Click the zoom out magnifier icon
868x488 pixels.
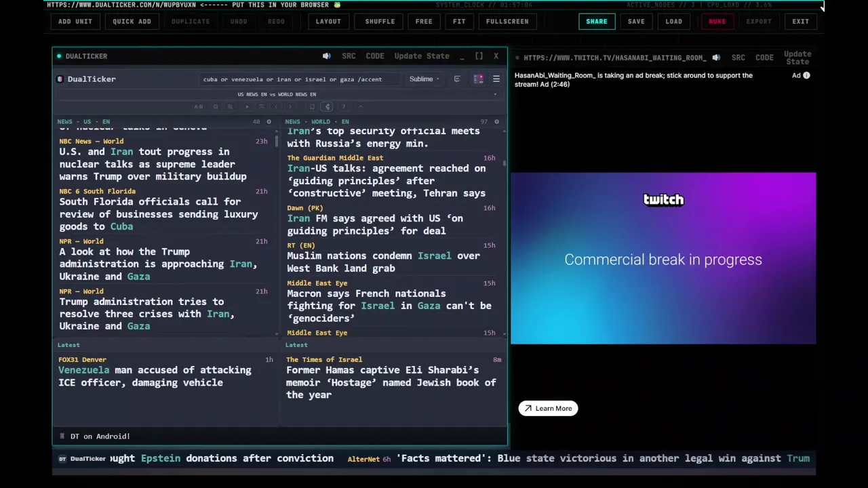tap(216, 106)
